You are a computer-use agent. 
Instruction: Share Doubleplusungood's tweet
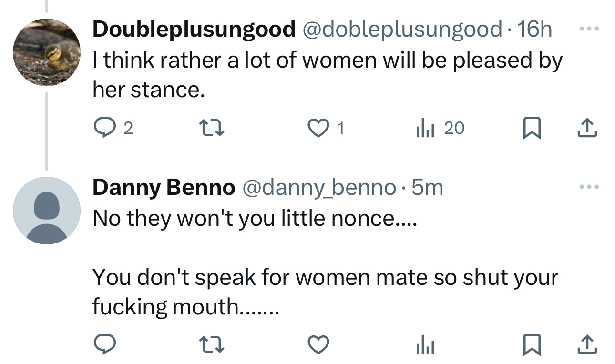[588, 127]
